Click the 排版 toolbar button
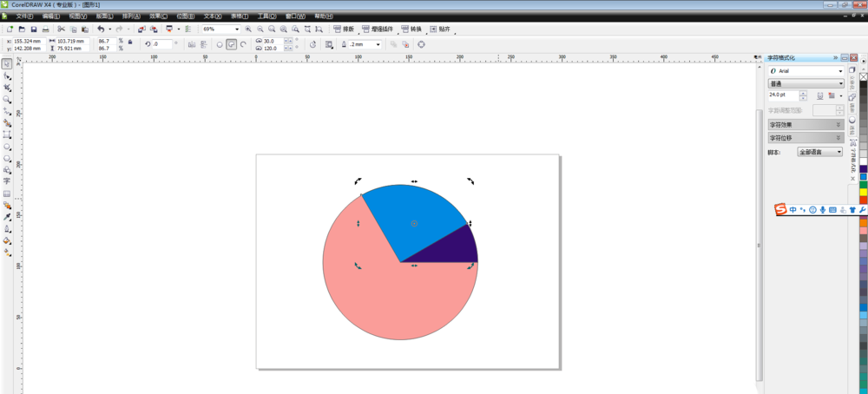 click(344, 29)
